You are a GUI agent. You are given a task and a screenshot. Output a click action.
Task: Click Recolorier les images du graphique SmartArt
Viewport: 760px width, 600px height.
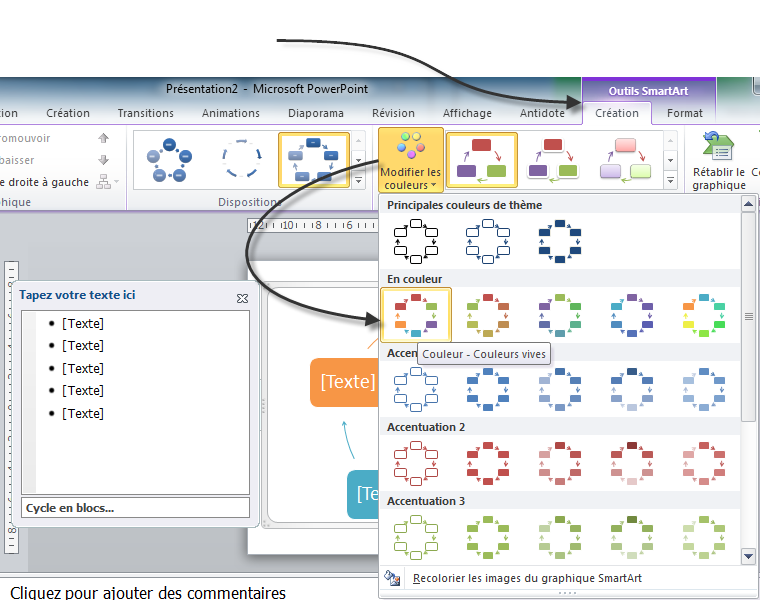click(527, 578)
